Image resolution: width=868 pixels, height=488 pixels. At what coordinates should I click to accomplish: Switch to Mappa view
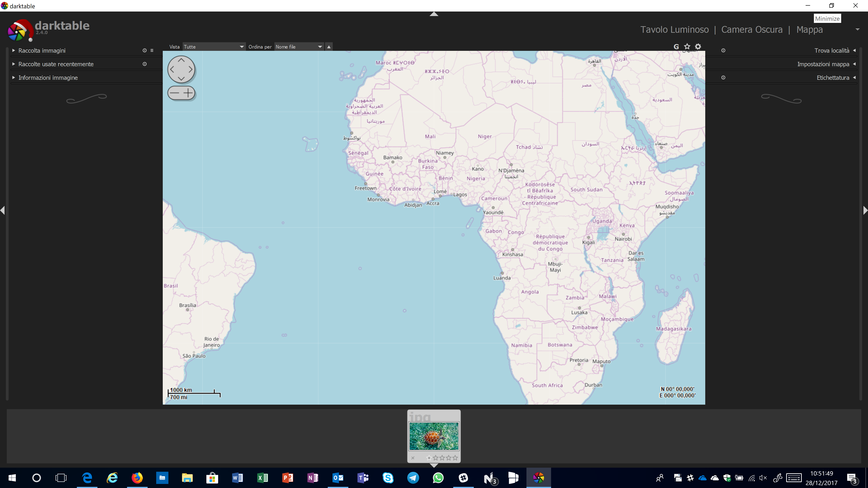pyautogui.click(x=809, y=30)
